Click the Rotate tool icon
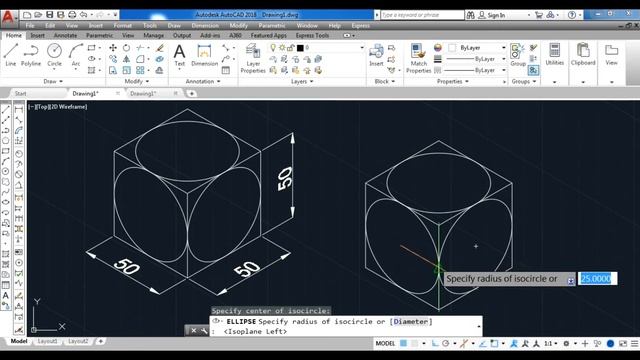Viewport: 640px width, 360px height. [x=127, y=48]
